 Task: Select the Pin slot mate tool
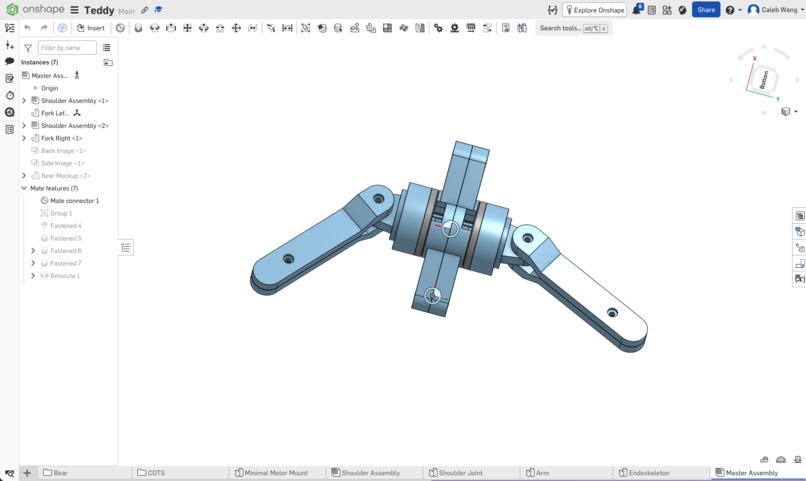(x=220, y=28)
